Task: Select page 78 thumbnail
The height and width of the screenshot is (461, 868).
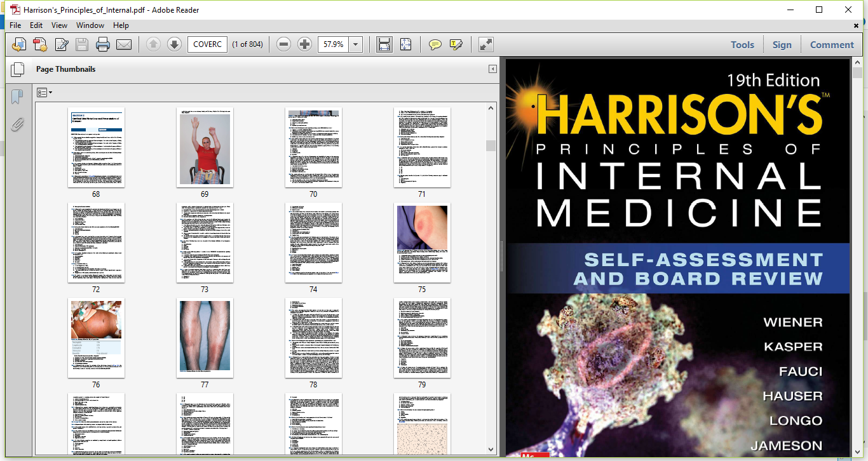Action: [313, 338]
